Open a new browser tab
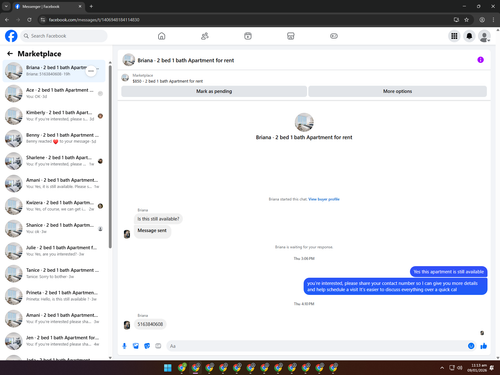The width and height of the screenshot is (500, 375). click(91, 6)
